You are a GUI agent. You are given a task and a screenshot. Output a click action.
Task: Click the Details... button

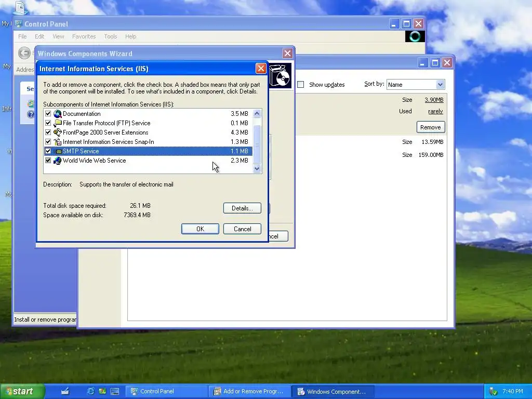pyautogui.click(x=242, y=208)
